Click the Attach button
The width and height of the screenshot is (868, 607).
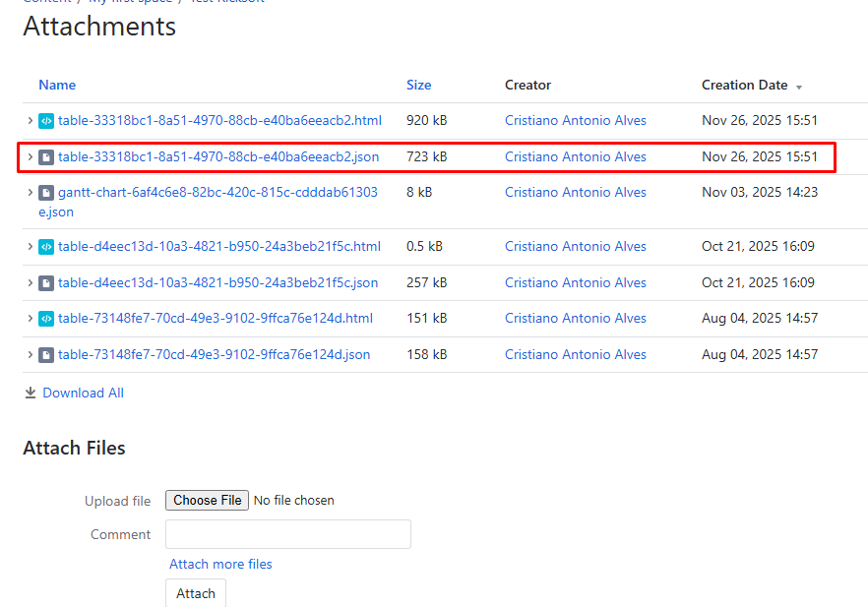tap(196, 593)
